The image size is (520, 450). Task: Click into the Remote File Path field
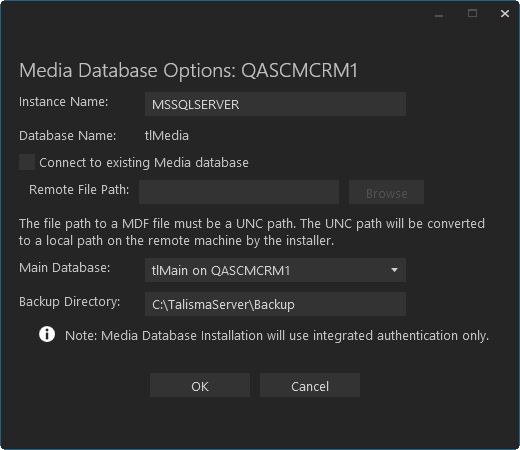[x=239, y=192]
